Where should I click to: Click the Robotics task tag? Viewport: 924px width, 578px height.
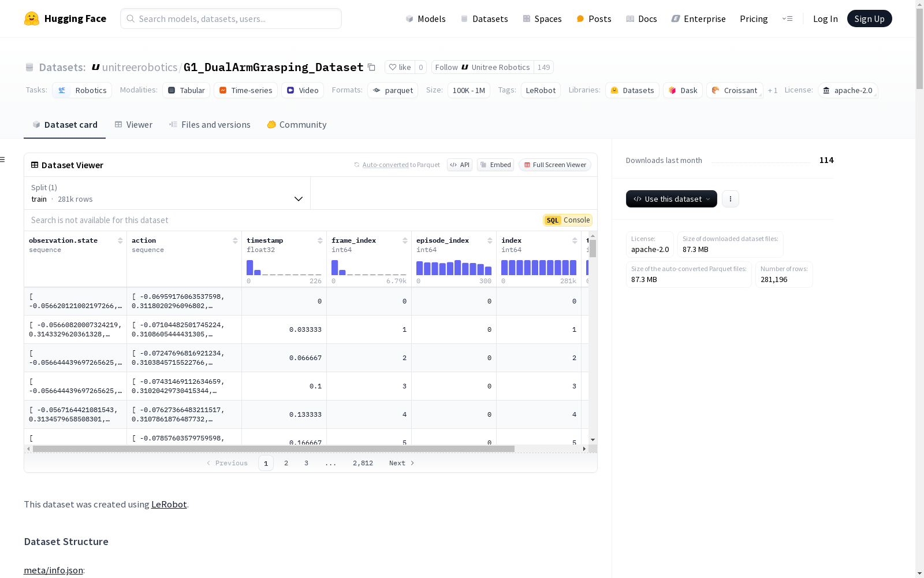82,90
